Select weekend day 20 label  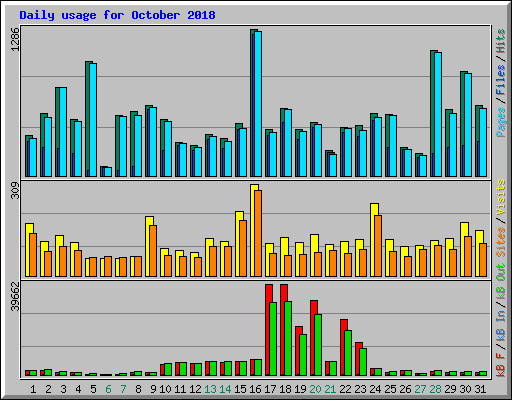[x=315, y=389]
